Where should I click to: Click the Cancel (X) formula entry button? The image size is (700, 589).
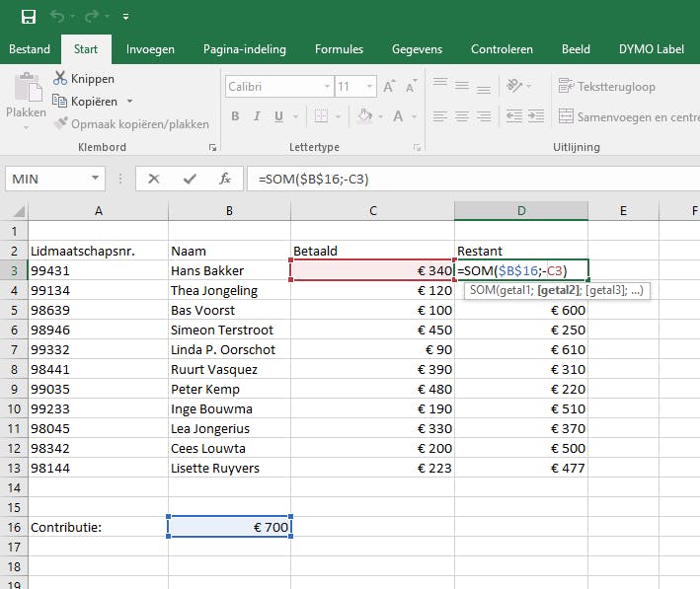coord(153,179)
